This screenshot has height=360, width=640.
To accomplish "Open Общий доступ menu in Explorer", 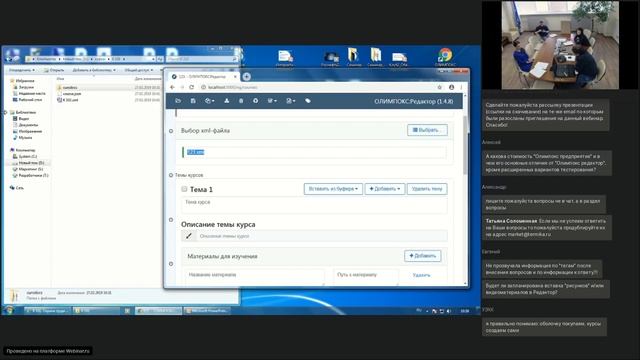I will (x=139, y=70).
